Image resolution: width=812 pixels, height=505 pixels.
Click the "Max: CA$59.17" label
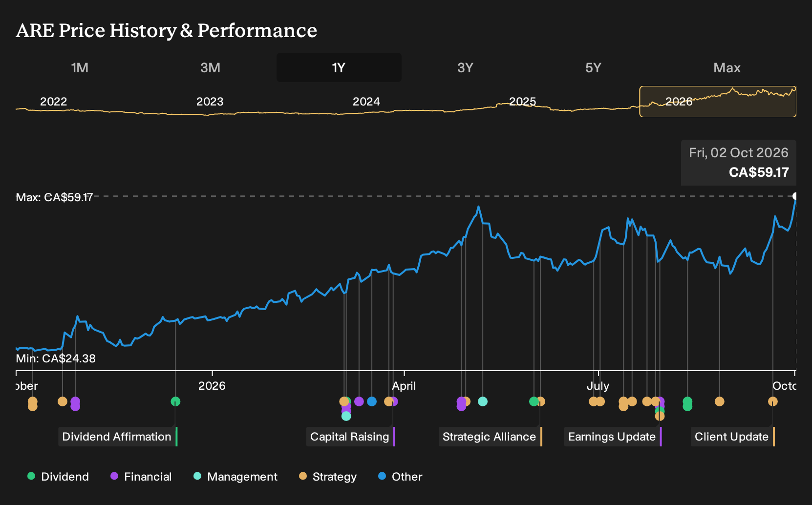(54, 197)
